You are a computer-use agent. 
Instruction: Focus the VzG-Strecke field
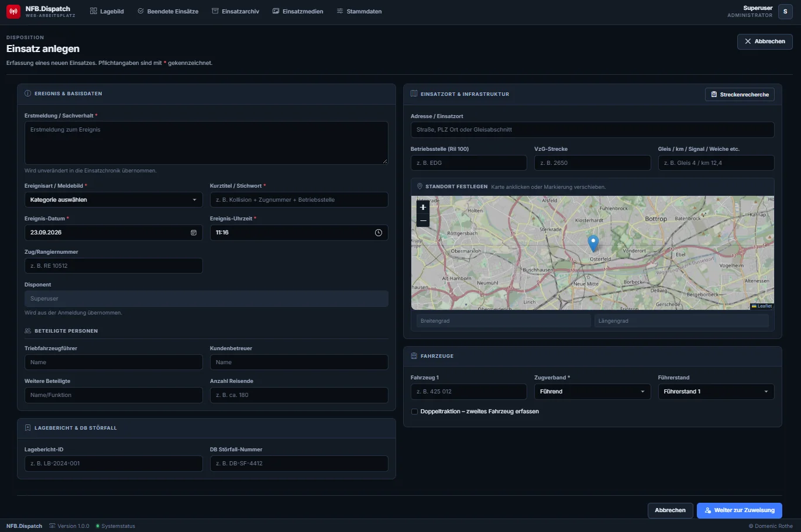(x=592, y=163)
